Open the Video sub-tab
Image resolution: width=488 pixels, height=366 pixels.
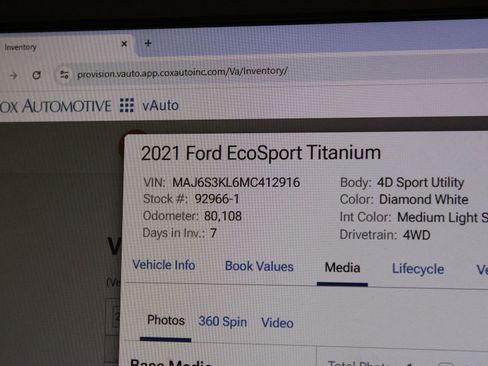(277, 323)
